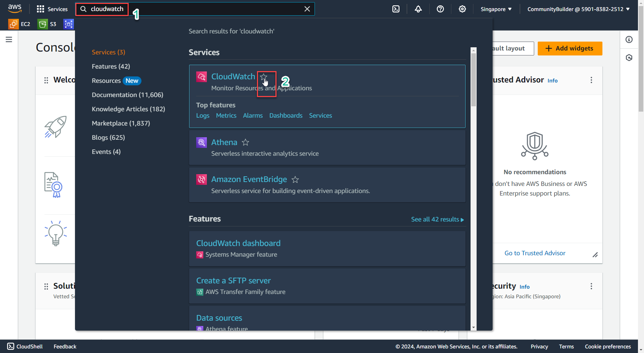Viewport: 644px width, 353px height.
Task: Clear the search box with X
Action: coord(307,9)
